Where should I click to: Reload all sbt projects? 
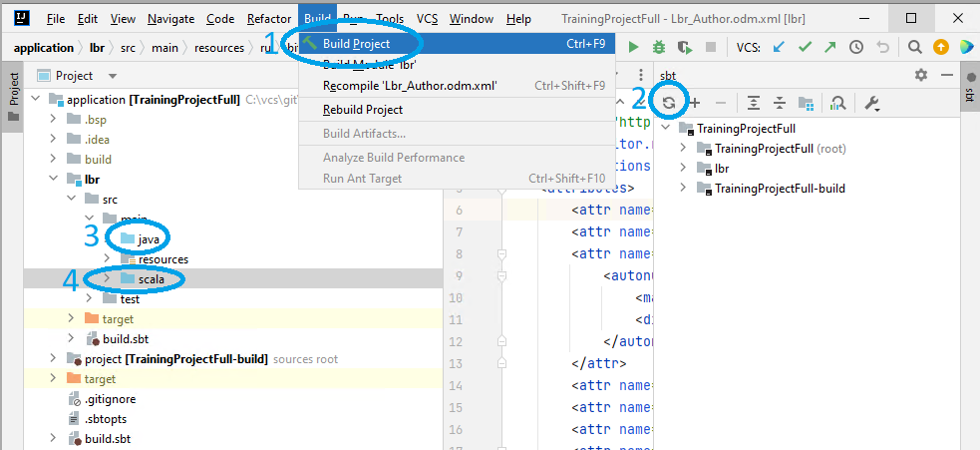tap(669, 103)
